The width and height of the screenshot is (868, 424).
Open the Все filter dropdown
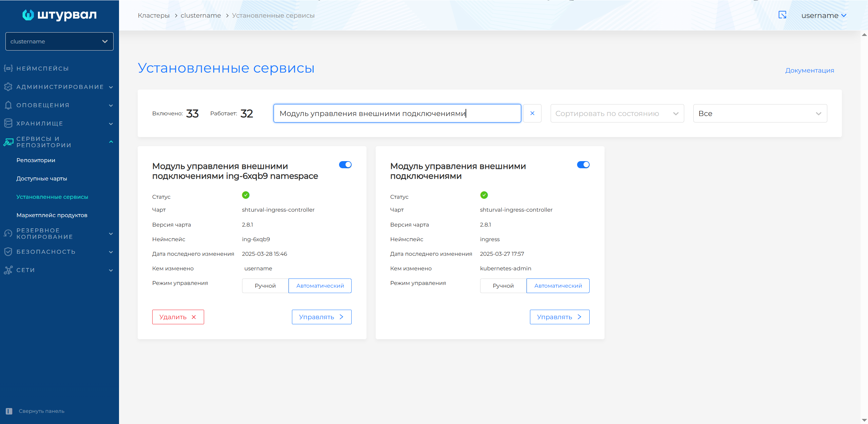(x=760, y=113)
